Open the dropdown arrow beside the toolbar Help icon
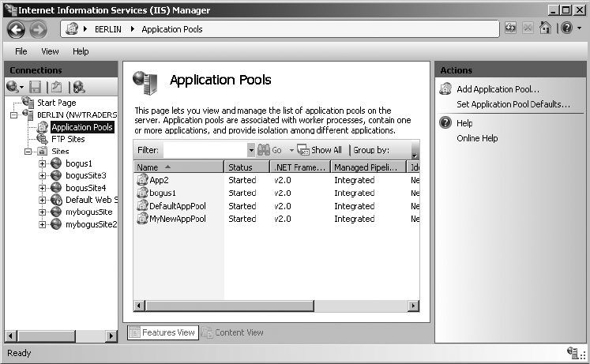This screenshot has height=364, width=590. 580,28
